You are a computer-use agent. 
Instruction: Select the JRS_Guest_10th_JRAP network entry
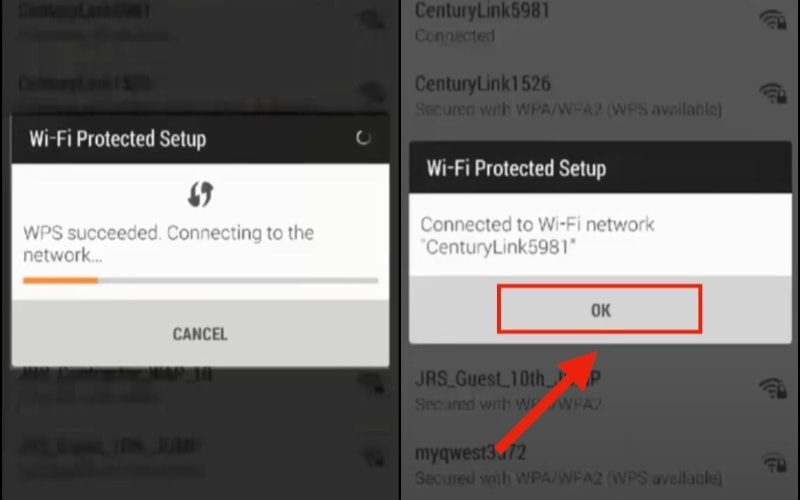click(600, 390)
